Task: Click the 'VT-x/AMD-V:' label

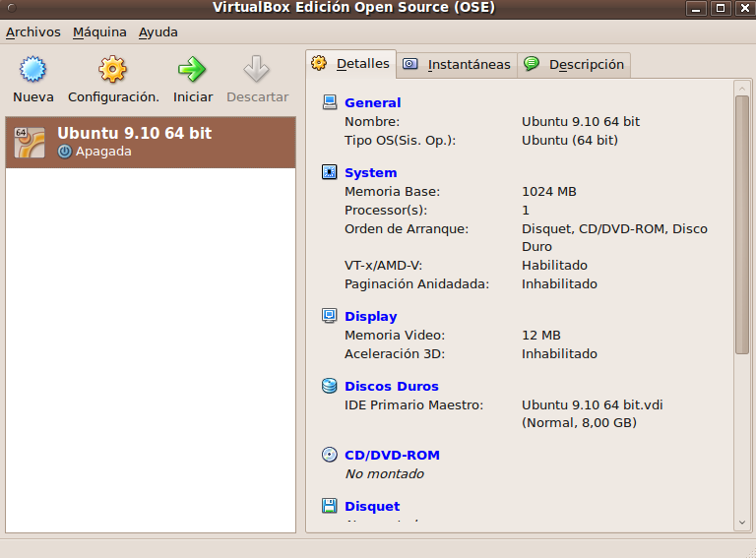Action: click(383, 265)
